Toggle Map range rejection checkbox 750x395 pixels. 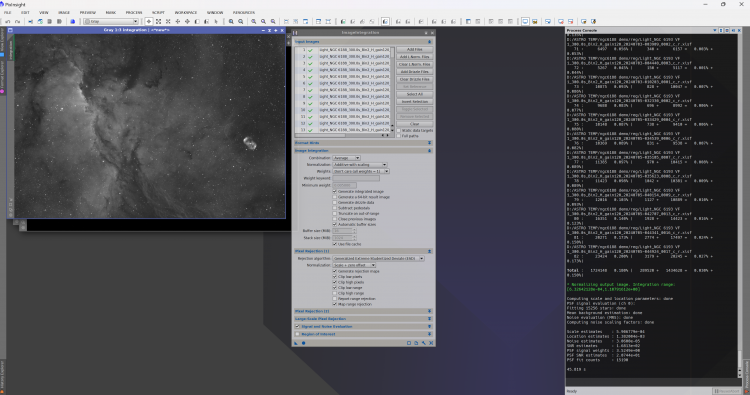pos(335,304)
